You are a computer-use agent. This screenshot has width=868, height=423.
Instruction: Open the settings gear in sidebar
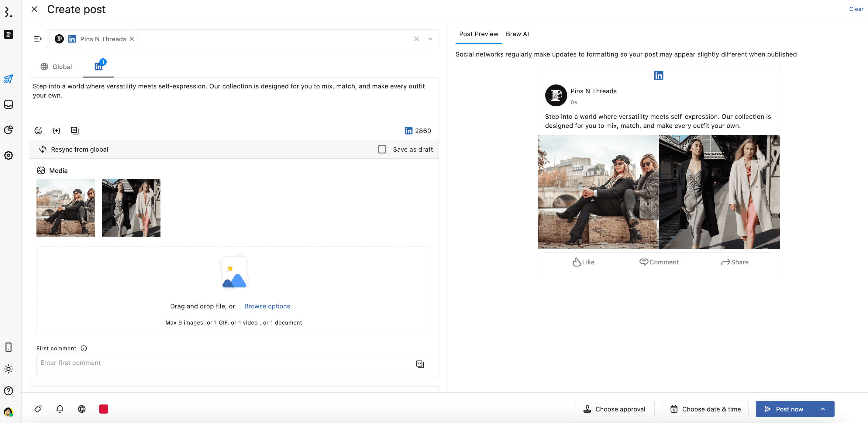[9, 155]
